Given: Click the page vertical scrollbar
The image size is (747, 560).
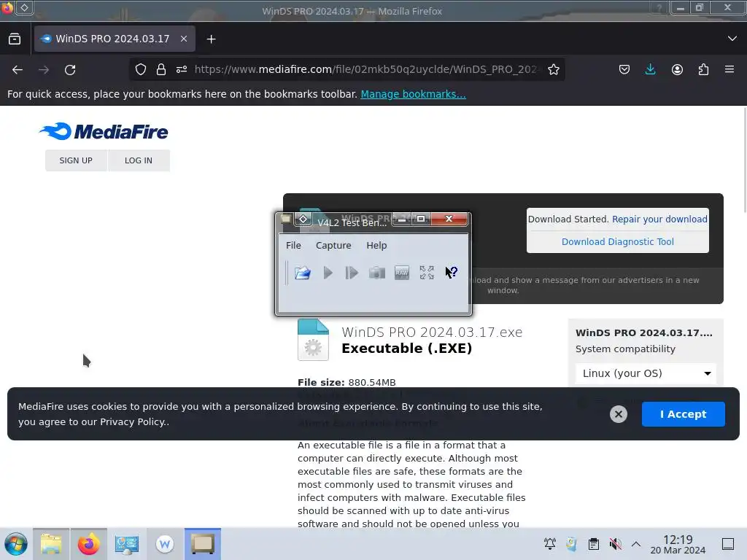Looking at the screenshot, I should pos(744,160).
